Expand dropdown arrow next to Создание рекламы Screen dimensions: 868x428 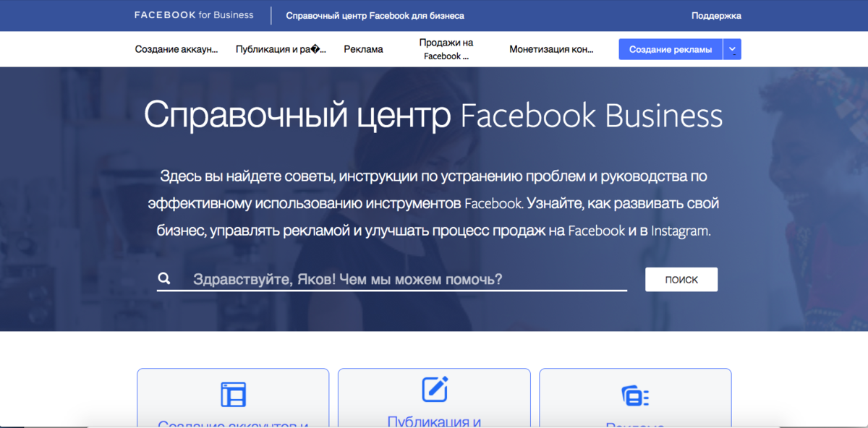coord(732,49)
